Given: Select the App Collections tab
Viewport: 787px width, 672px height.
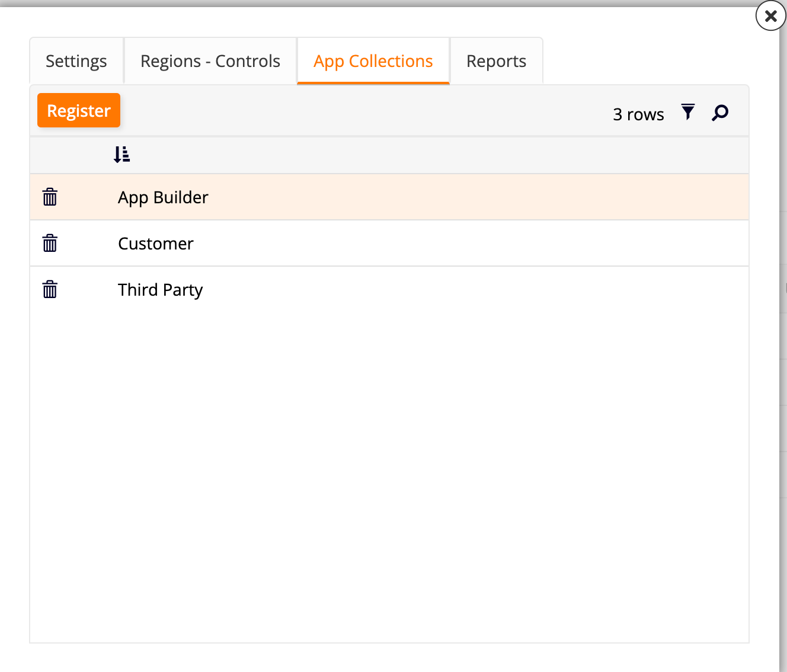Looking at the screenshot, I should tap(373, 60).
